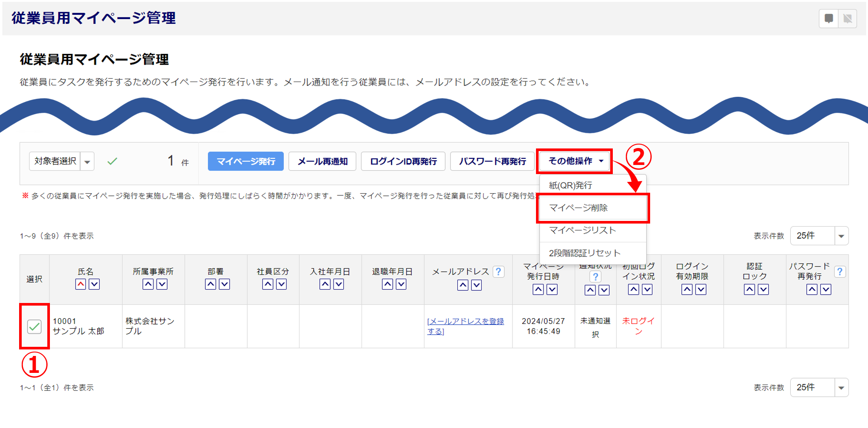Click the 未ログイン status text

(638, 326)
